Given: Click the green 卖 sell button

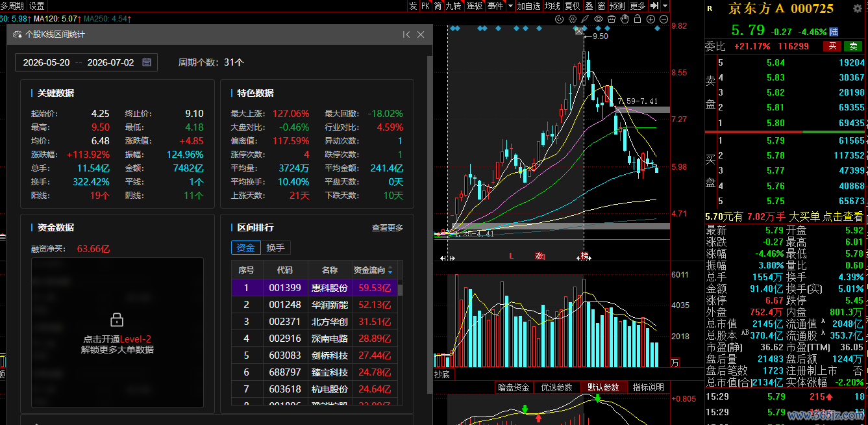Looking at the screenshot, I should click(852, 46).
